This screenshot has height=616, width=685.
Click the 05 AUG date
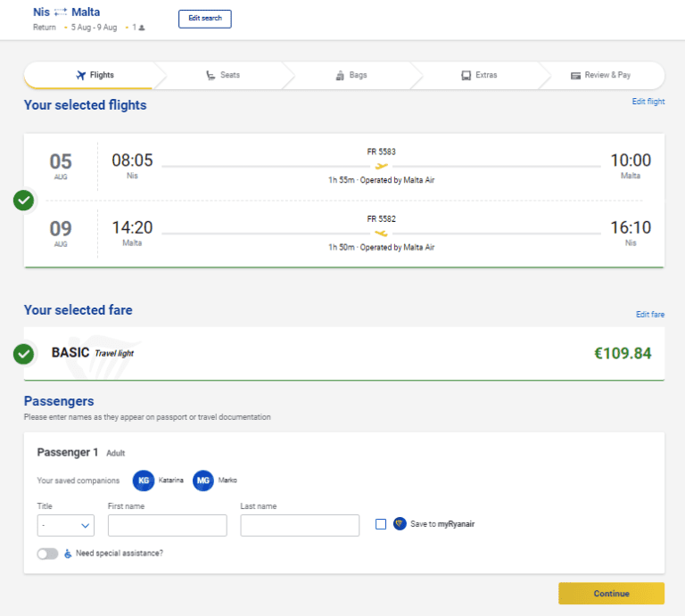(61, 167)
